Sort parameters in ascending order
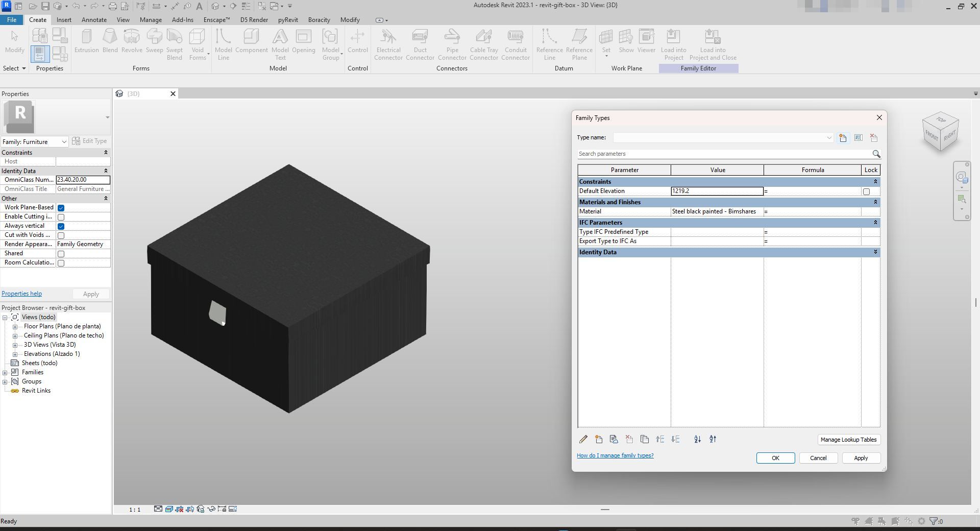The height and width of the screenshot is (531, 980). [697, 439]
